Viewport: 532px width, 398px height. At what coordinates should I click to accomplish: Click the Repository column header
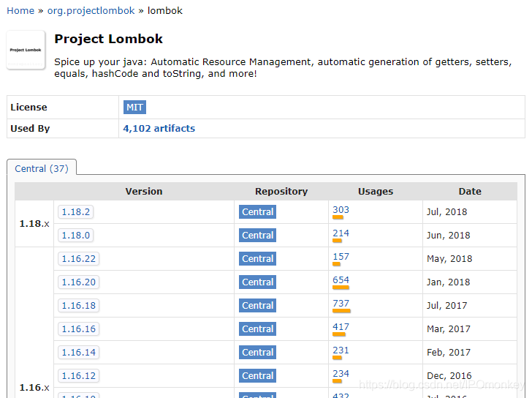coord(281,192)
